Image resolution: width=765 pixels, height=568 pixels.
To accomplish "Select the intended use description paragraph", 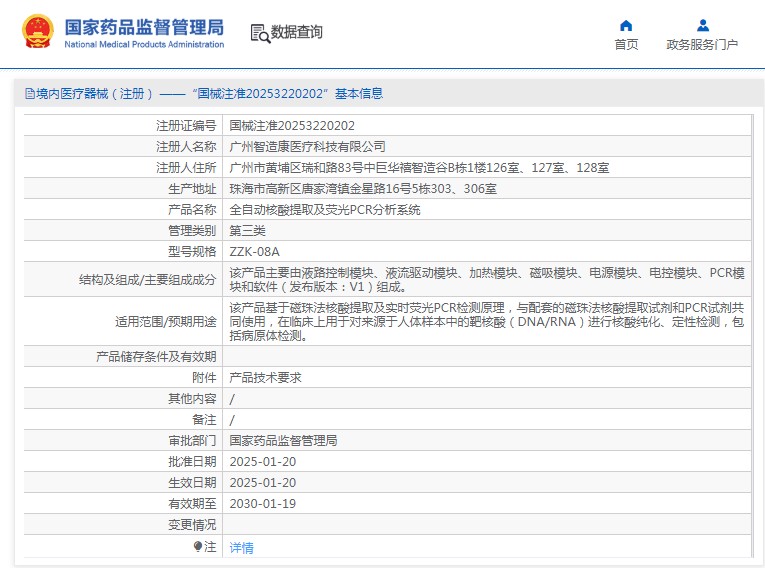I will [x=486, y=322].
